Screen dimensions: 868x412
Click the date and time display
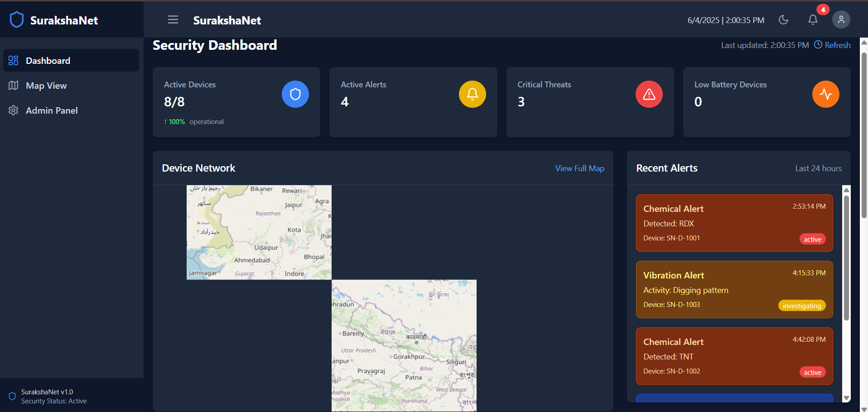point(726,20)
